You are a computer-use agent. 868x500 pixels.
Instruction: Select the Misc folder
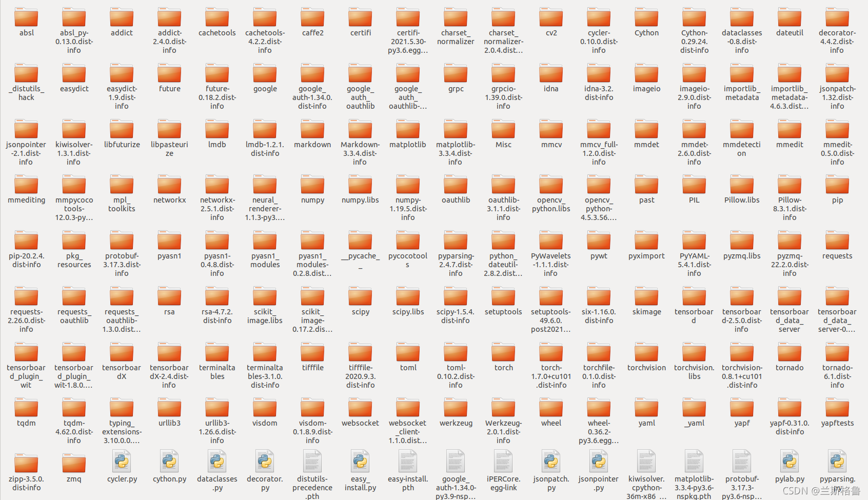click(503, 129)
